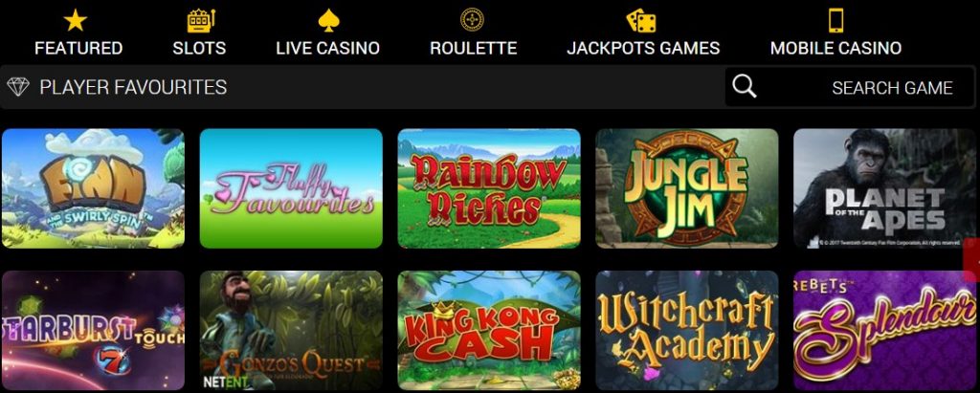This screenshot has height=393, width=980.
Task: Go to the Mobile Casino section
Action: (x=835, y=48)
